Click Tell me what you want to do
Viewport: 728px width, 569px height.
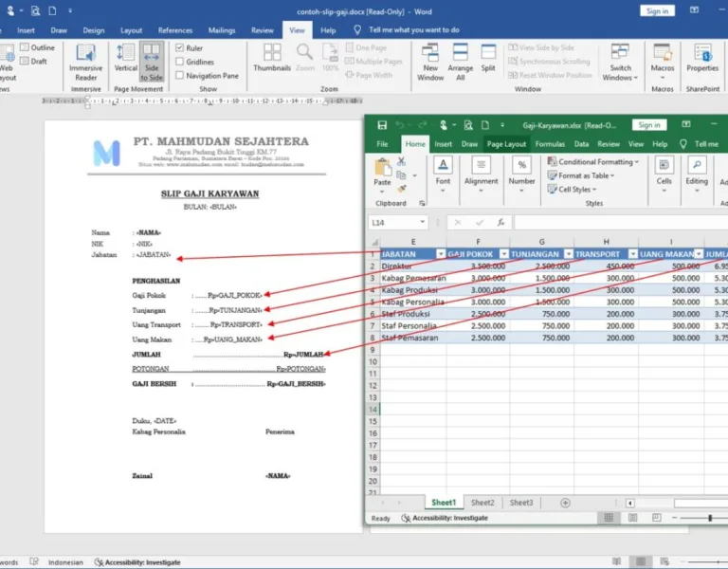413,29
